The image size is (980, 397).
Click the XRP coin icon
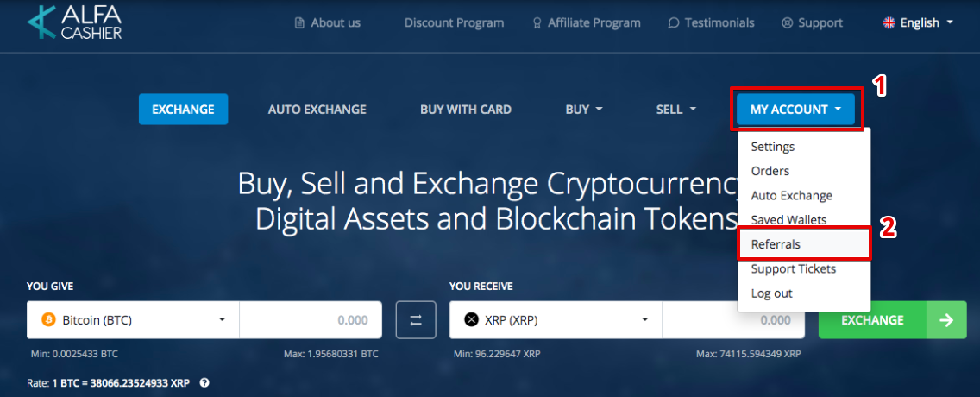coord(471,320)
